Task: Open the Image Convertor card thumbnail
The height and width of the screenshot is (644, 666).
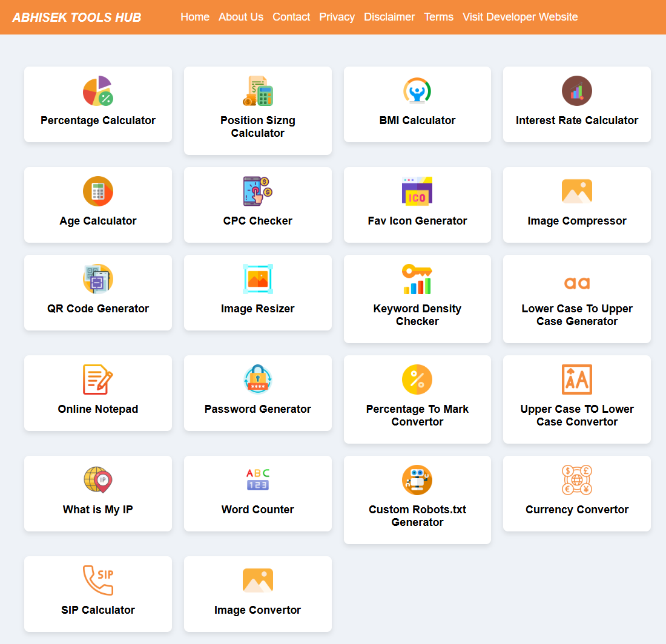Action: click(x=258, y=581)
